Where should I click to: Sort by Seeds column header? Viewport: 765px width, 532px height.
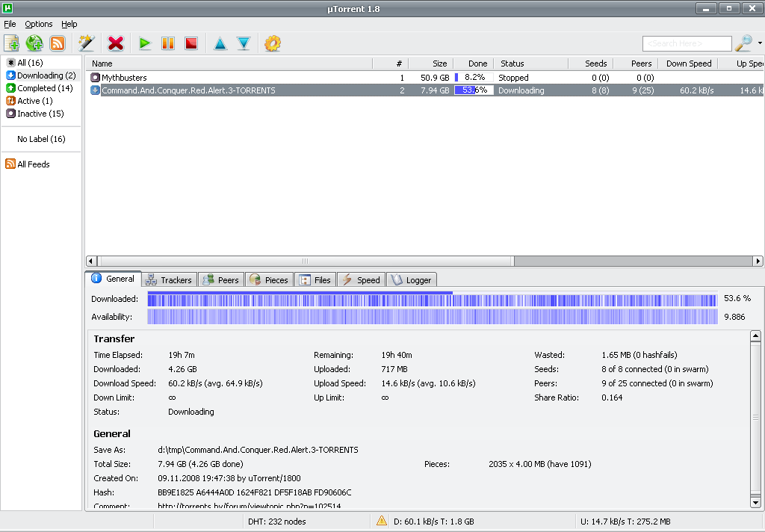(590, 64)
